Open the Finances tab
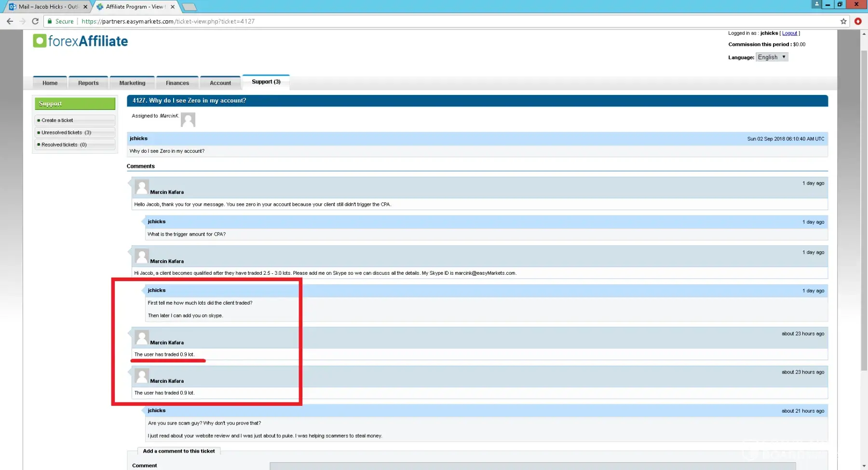 click(x=177, y=83)
